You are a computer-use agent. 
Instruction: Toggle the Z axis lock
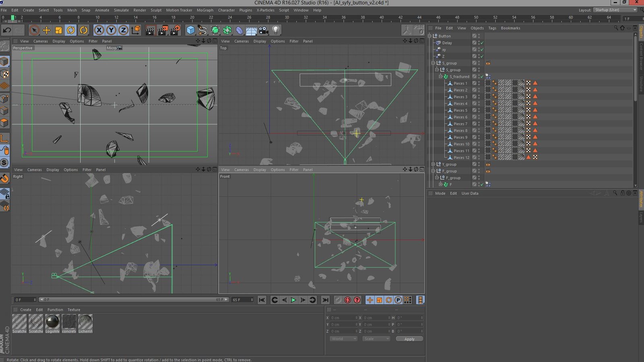(x=123, y=30)
